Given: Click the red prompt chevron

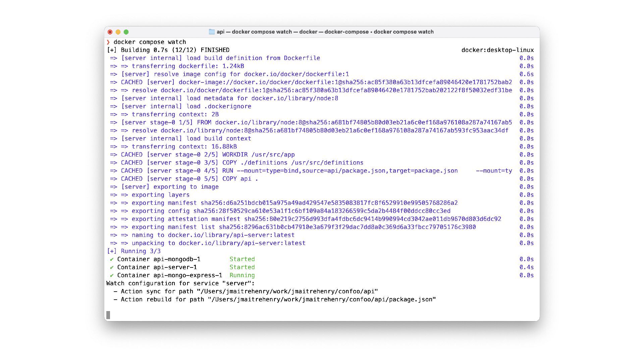Looking at the screenshot, I should click(x=108, y=42).
